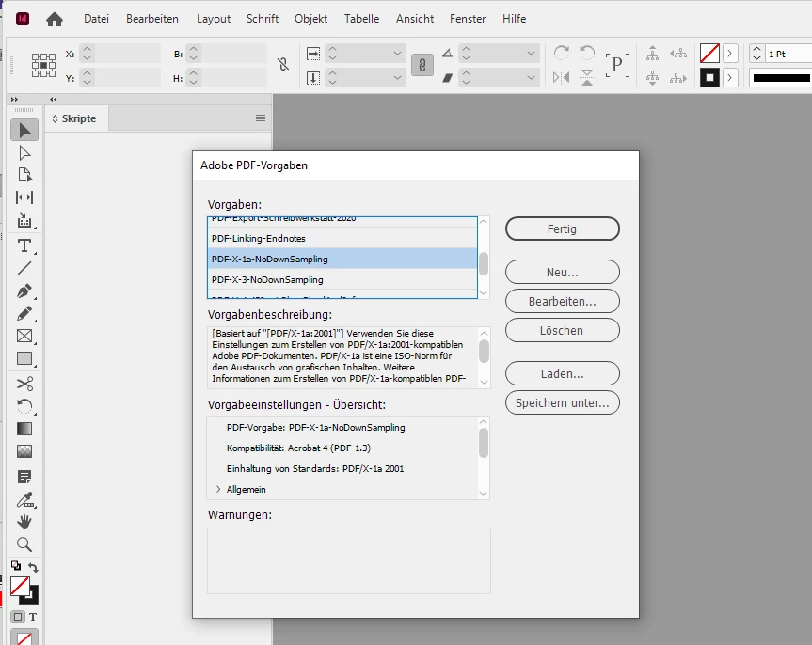Swap fill and stroke colors
This screenshot has height=645, width=812.
pyautogui.click(x=34, y=567)
